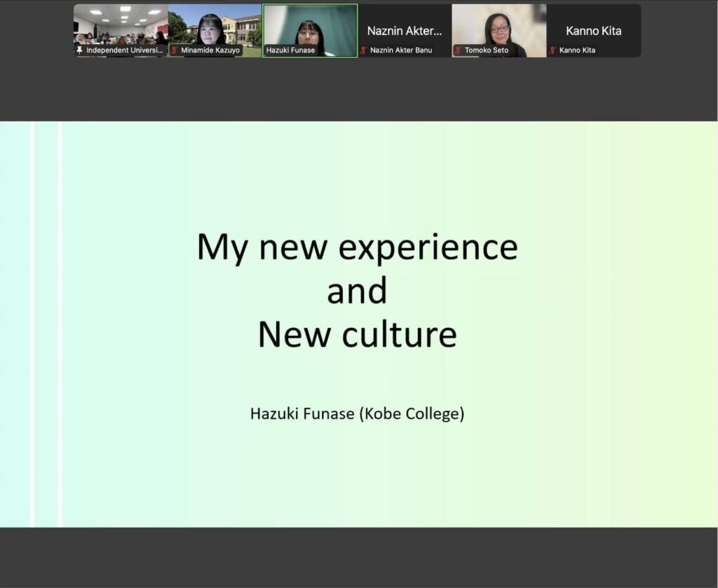
Task: Click the 'Kanno Kita' small name label
Action: click(578, 50)
